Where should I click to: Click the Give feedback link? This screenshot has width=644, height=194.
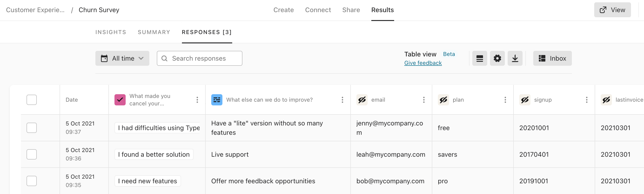click(x=423, y=63)
